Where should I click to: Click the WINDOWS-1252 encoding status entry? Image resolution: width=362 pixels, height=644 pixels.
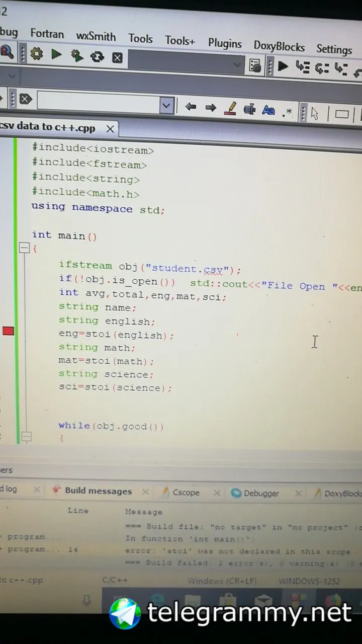point(309,581)
